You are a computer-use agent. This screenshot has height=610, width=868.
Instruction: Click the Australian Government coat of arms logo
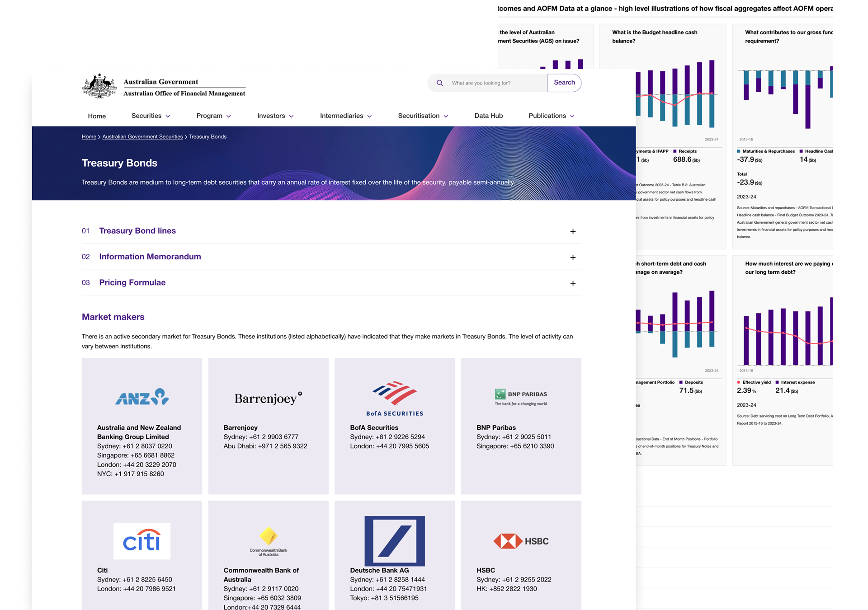99,86
